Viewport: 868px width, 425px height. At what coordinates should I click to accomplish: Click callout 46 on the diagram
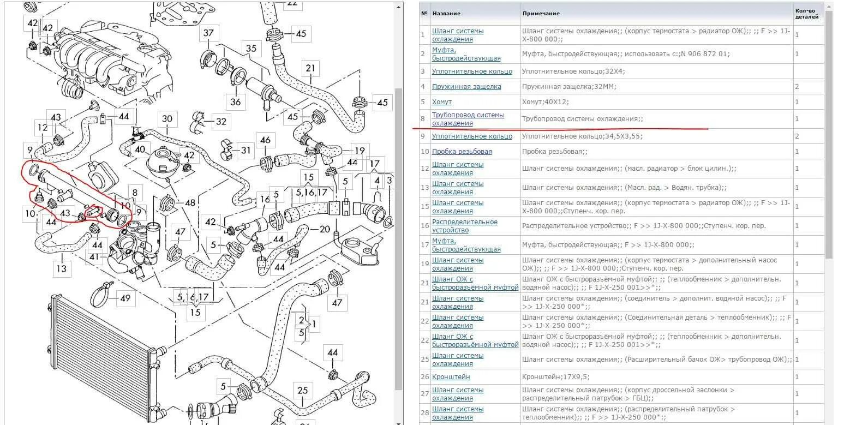point(265,140)
